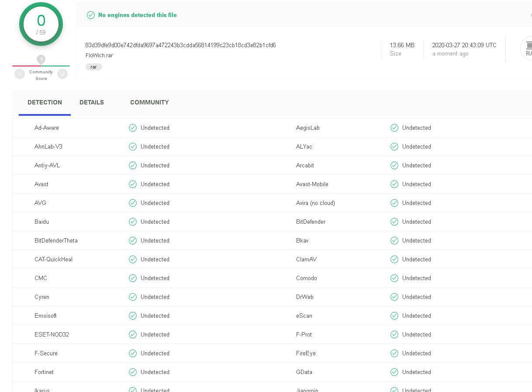Click the green check icon beside 'No engines detected'
The image size is (532, 392).
(91, 15)
